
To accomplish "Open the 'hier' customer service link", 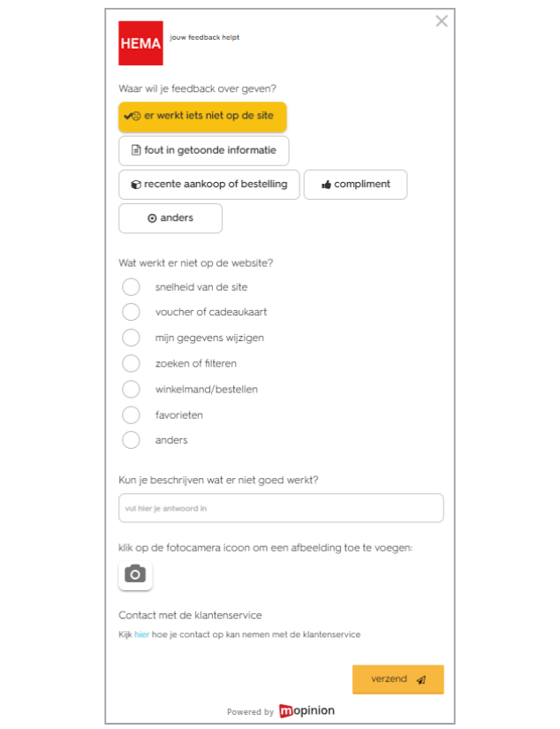I will 141,634.
